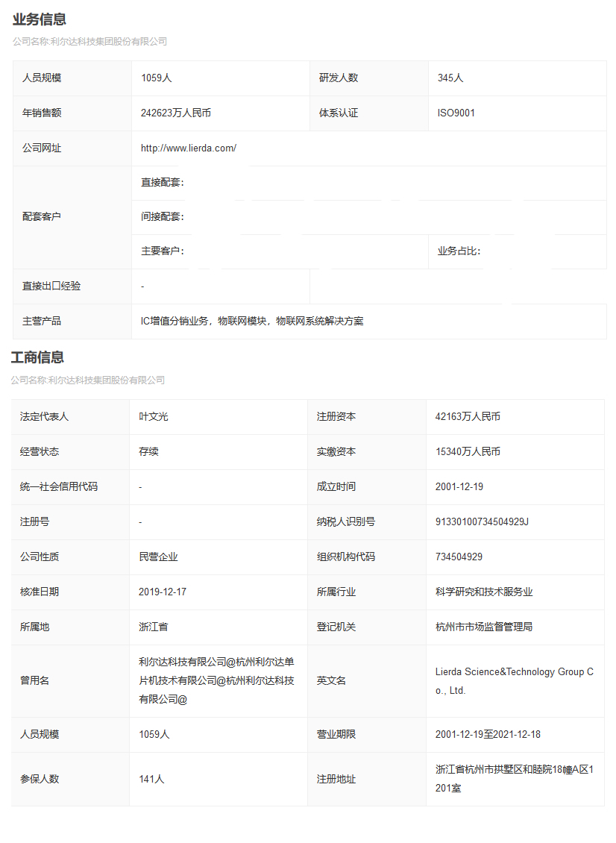Select the '存续' status value
The height and width of the screenshot is (843, 616).
(149, 451)
